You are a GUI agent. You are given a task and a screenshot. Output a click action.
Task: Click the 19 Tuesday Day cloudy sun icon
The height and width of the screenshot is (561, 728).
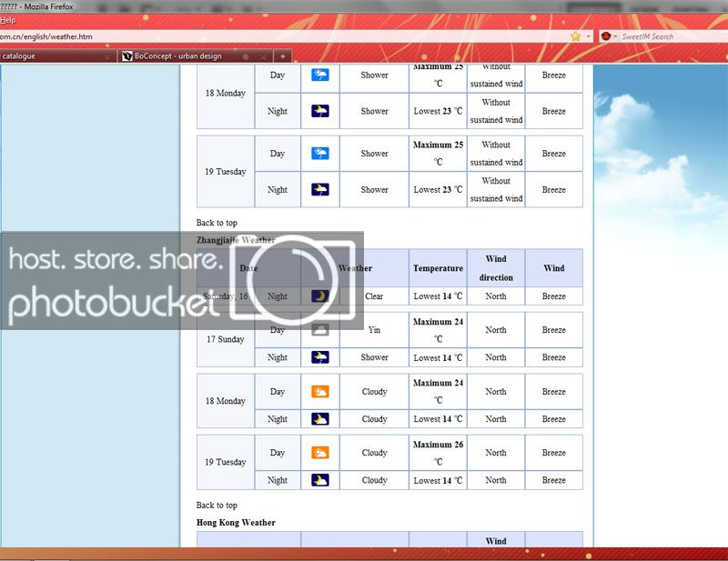(x=320, y=453)
